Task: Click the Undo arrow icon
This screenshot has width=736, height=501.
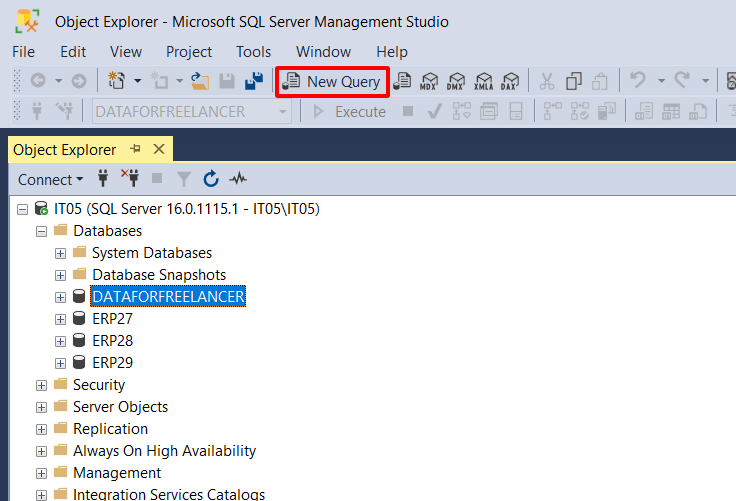Action: click(x=637, y=80)
